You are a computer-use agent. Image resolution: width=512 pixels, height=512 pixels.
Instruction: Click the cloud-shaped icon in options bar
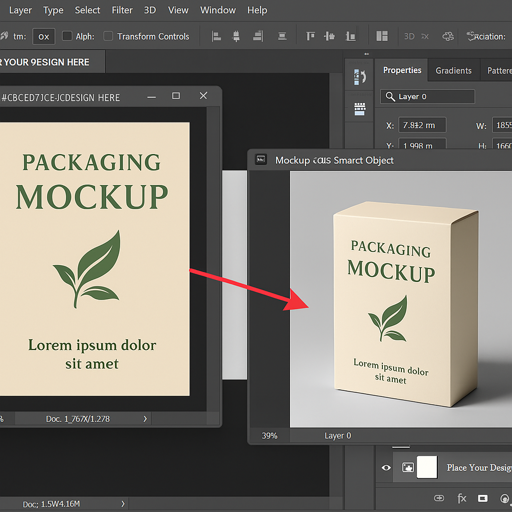click(x=448, y=36)
